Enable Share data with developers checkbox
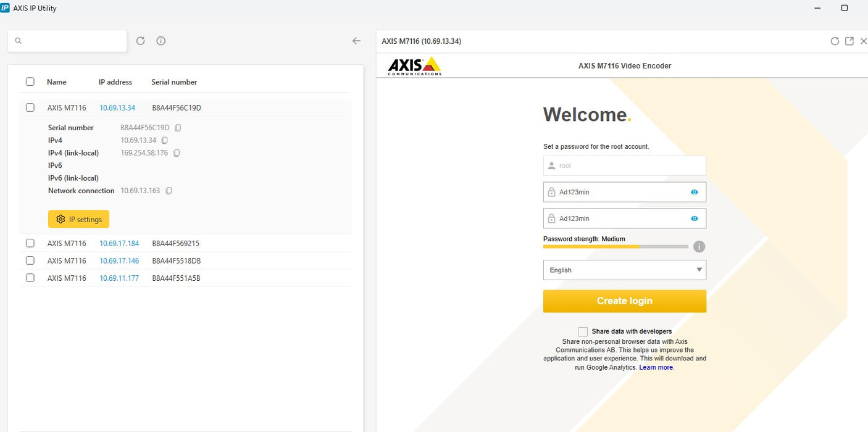 [583, 331]
